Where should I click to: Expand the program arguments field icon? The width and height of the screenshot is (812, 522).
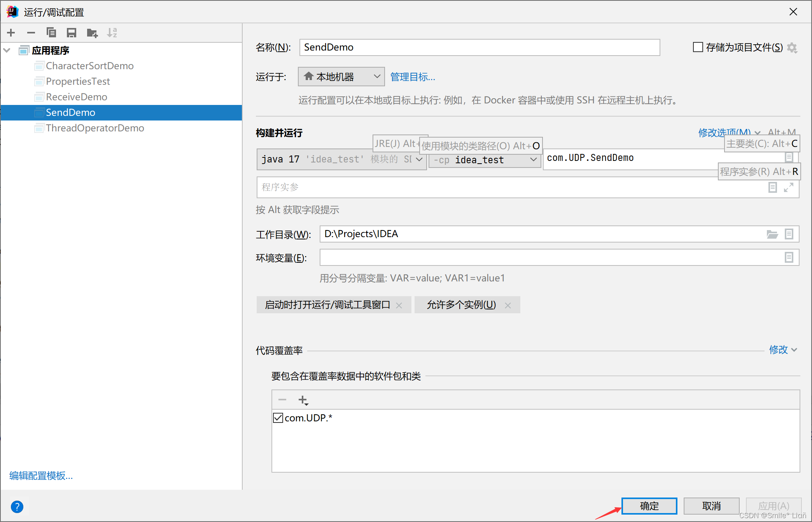click(788, 187)
